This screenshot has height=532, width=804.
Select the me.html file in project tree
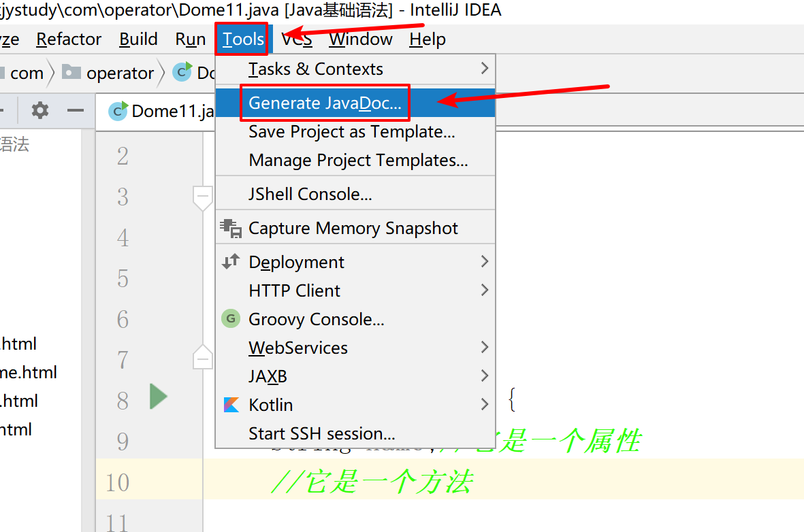pos(28,373)
